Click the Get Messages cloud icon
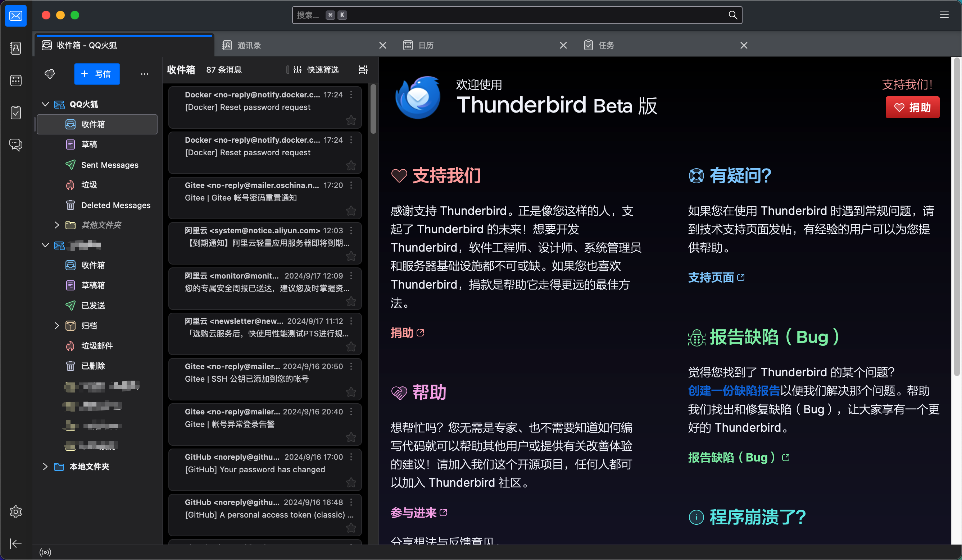The height and width of the screenshot is (560, 962). point(50,74)
